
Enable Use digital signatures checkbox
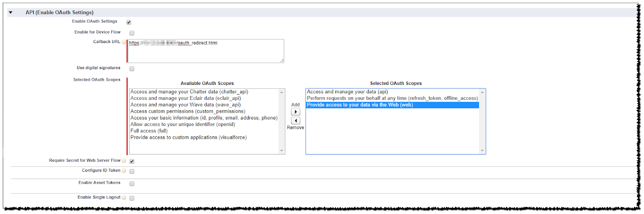pyautogui.click(x=132, y=69)
